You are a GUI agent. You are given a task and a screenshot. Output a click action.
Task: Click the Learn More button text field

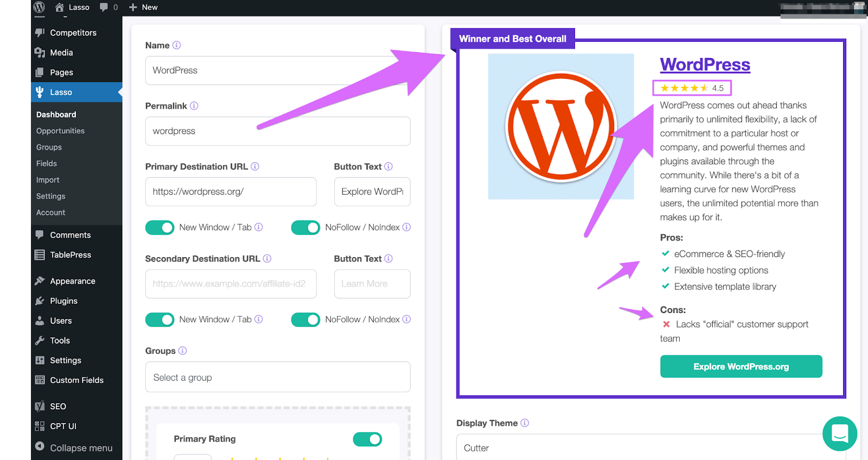click(x=372, y=284)
